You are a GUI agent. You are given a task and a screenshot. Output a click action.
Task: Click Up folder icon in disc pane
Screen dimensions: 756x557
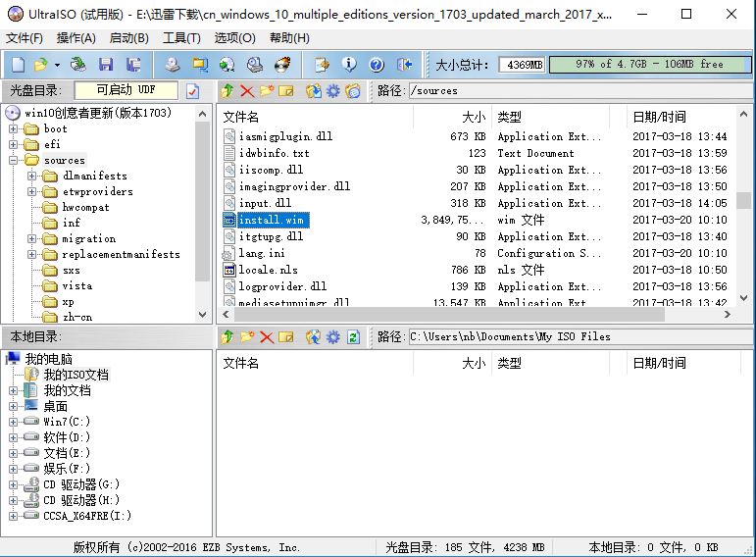coord(227,90)
